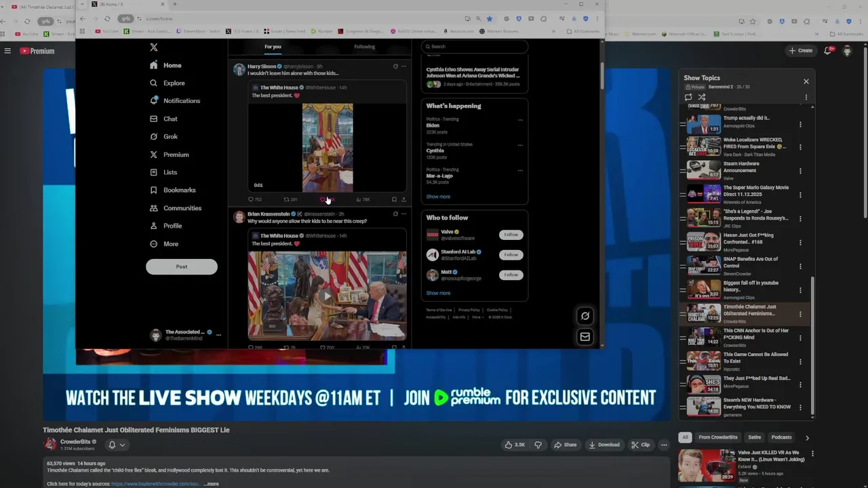
Task: Select Satire filter chip
Action: 754,437
